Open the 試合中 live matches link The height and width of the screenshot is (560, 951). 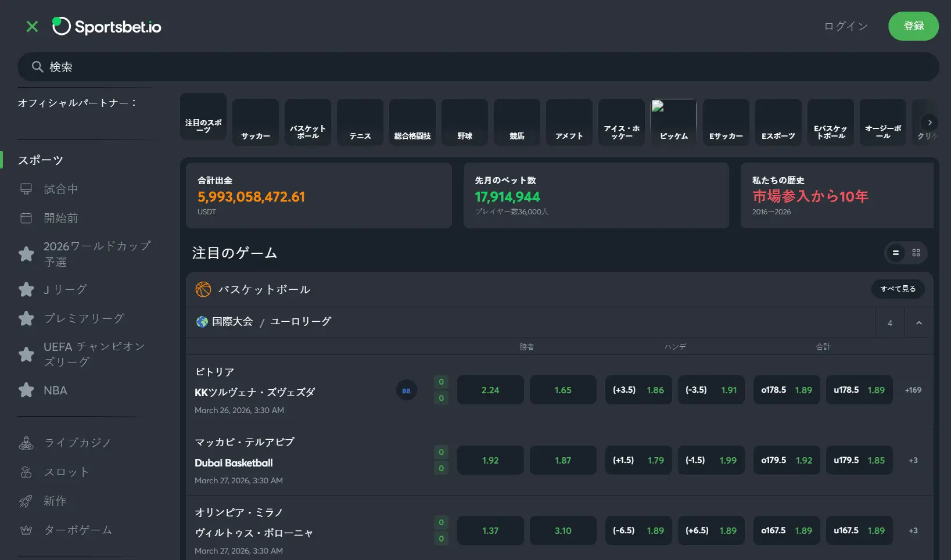point(61,189)
